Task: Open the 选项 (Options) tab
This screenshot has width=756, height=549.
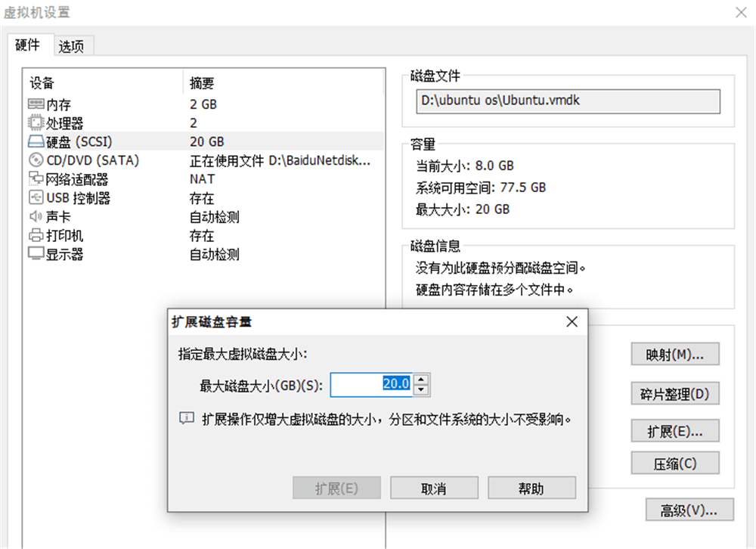Action: (72, 46)
